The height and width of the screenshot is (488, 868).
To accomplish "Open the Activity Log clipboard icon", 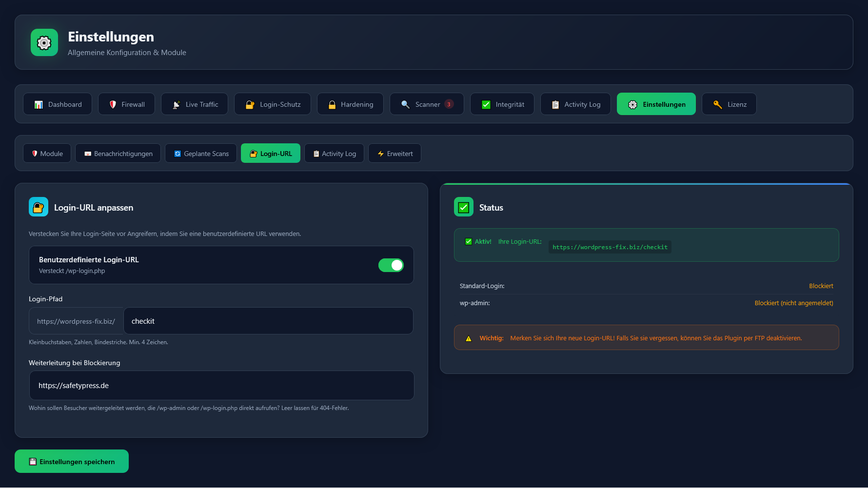I will pos(555,104).
